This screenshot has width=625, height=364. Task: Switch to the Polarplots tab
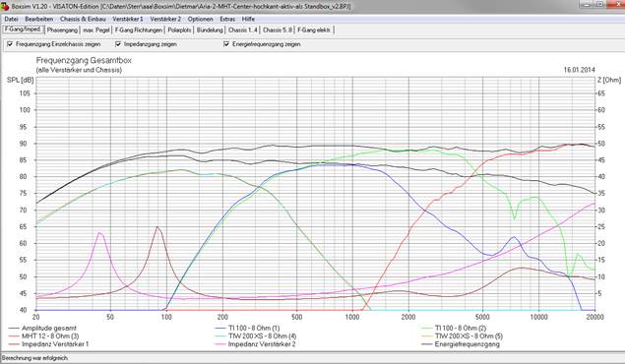[179, 30]
